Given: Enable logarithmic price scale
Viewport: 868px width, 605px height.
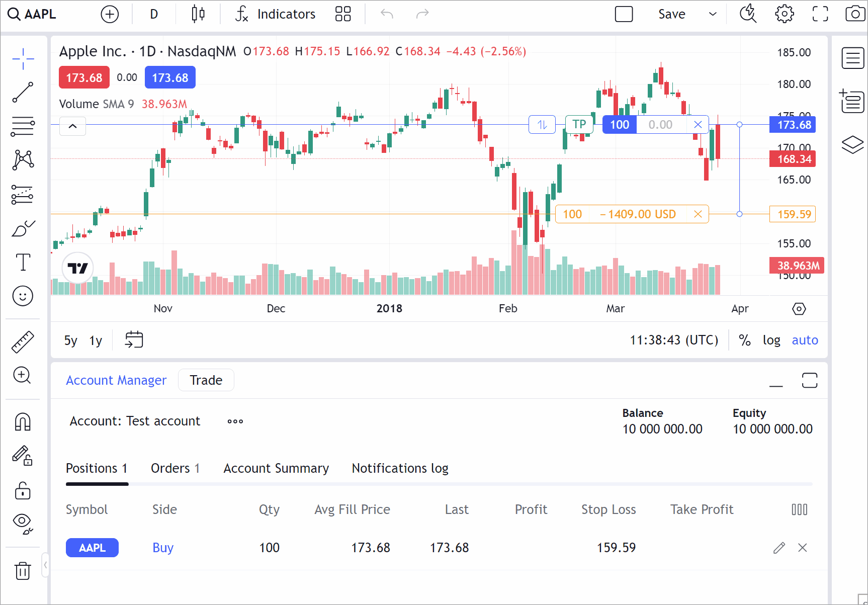Looking at the screenshot, I should click(x=771, y=340).
